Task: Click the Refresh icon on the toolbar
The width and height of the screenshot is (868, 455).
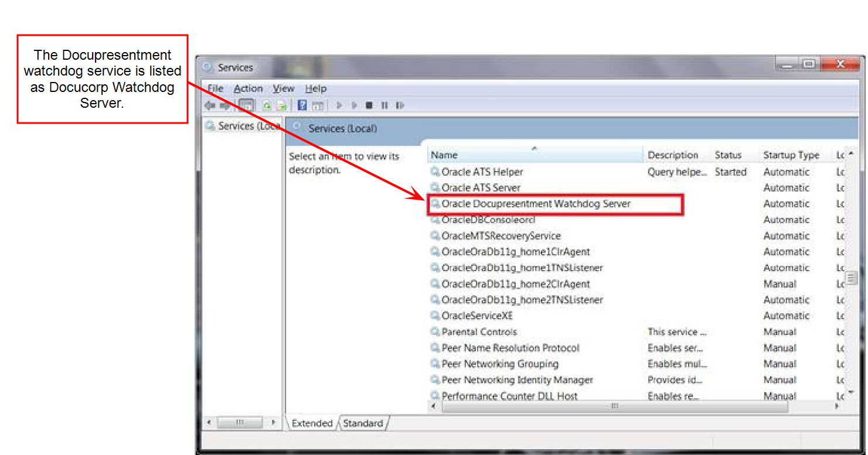Action: click(267, 105)
